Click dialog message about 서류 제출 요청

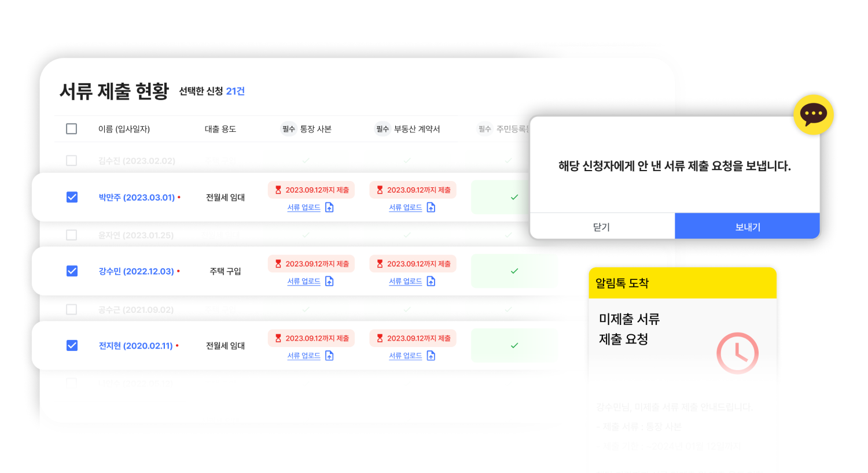(x=675, y=166)
